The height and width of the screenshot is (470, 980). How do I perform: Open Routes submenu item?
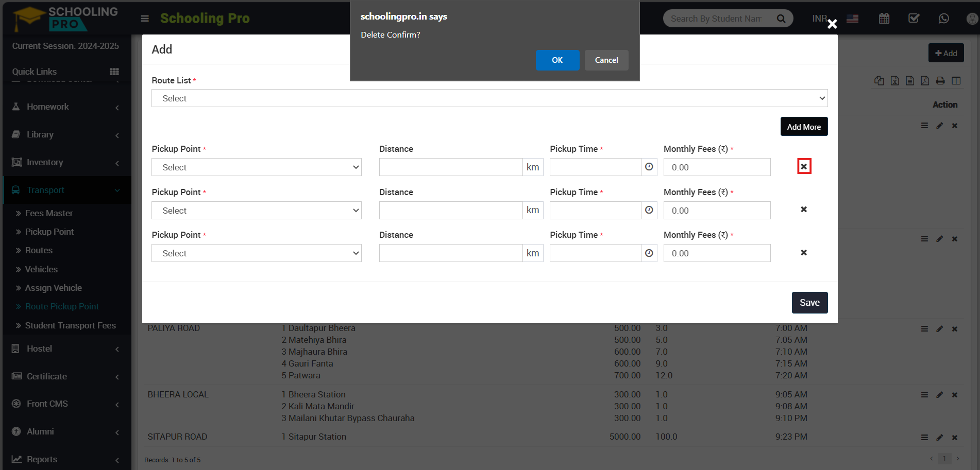[39, 250]
